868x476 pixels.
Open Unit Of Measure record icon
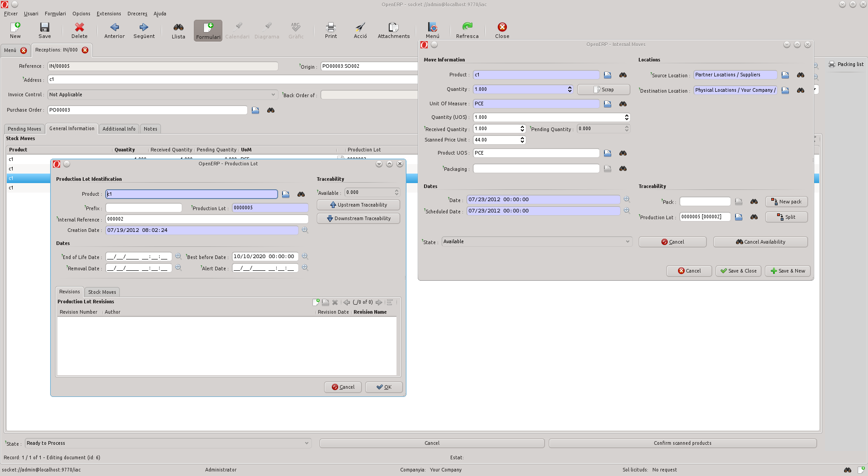tap(608, 104)
